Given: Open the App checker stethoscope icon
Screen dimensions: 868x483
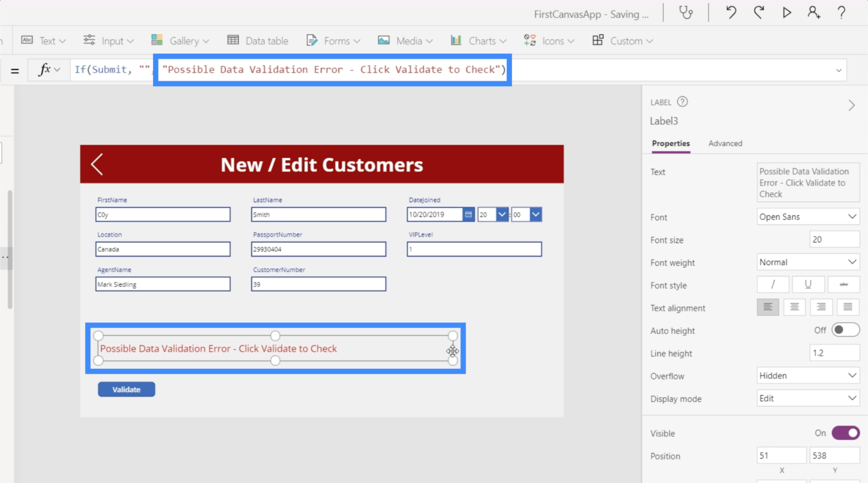Looking at the screenshot, I should pos(686,12).
